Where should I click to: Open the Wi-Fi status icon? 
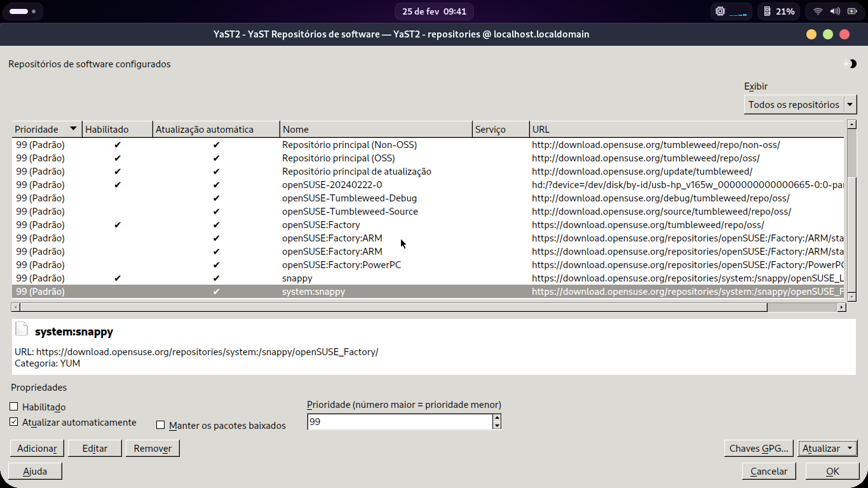(818, 11)
